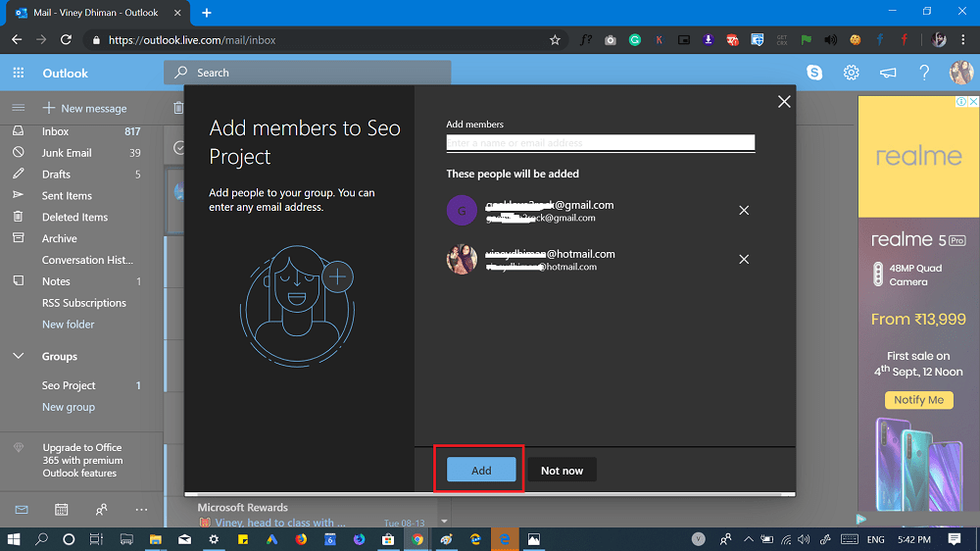980x551 pixels.
Task: Switch to the Calendar module icon
Action: (x=61, y=510)
